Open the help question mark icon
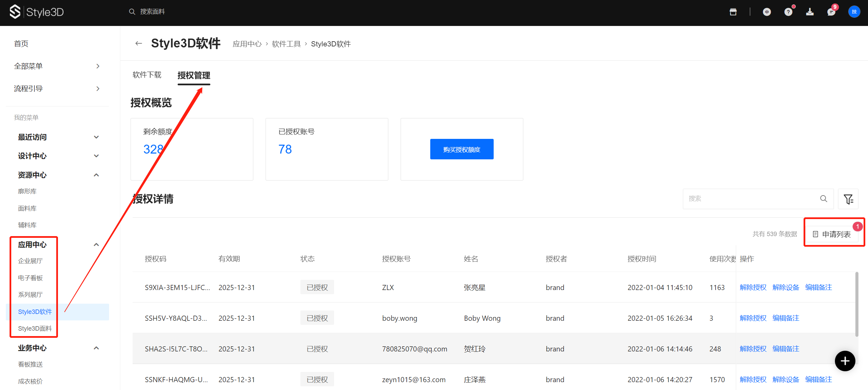 (788, 12)
